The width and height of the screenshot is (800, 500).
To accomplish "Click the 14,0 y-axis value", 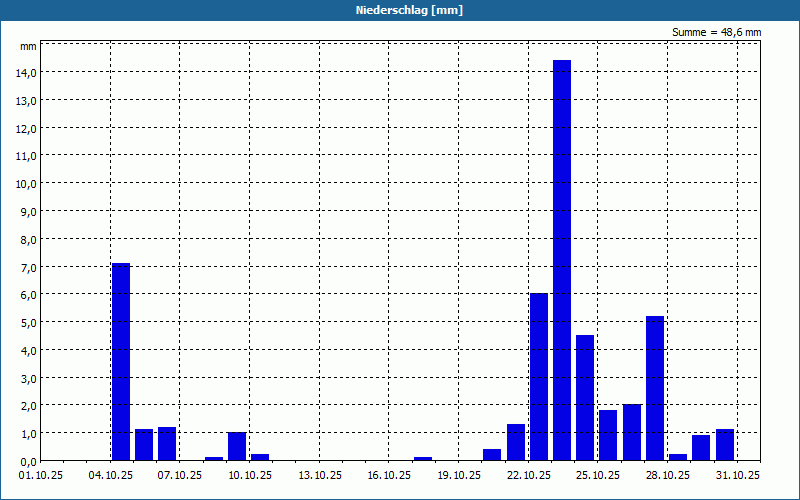I will [x=26, y=73].
